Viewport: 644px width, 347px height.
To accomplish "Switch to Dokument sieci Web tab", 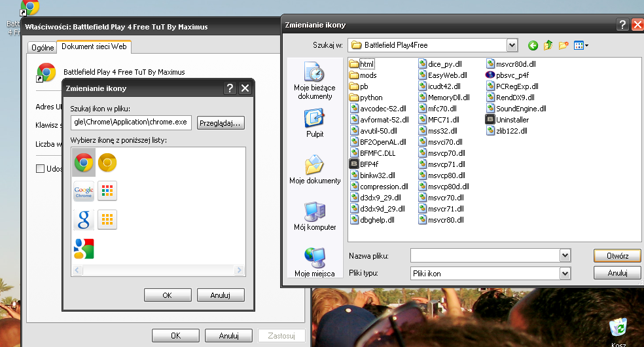I will pyautogui.click(x=94, y=46).
